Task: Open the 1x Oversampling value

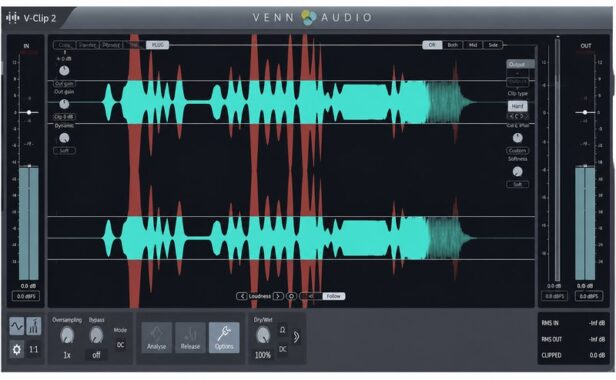Action: [67, 355]
